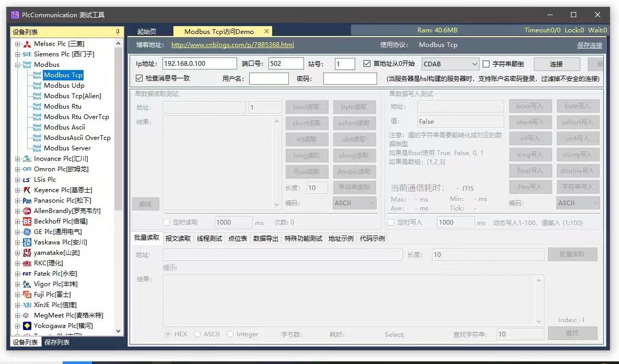619x364 pixels.
Task: Click the LSis Plc brand icon
Action: coord(27,180)
